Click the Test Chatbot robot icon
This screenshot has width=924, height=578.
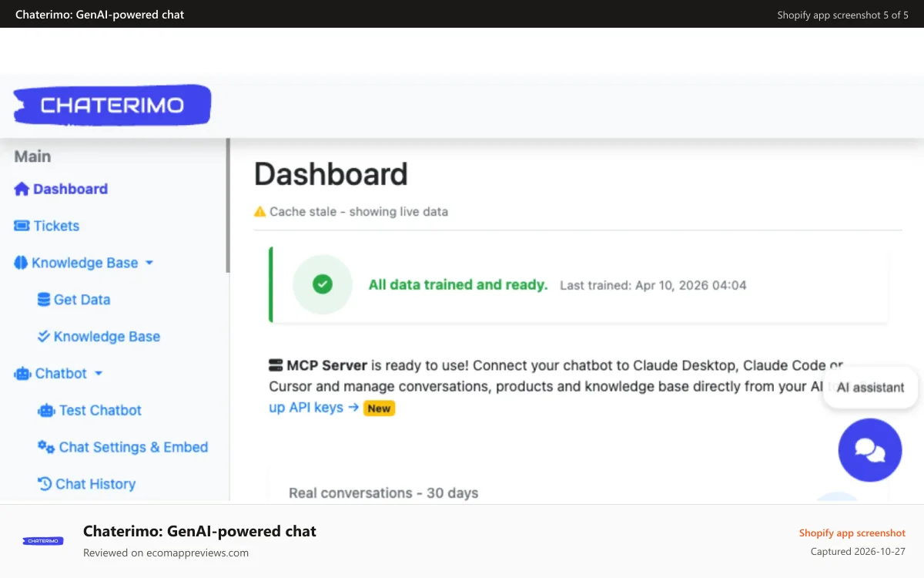coord(46,411)
